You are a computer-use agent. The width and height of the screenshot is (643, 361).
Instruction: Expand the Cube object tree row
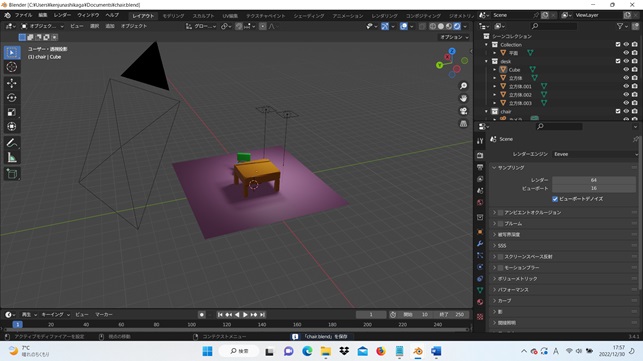click(495, 70)
